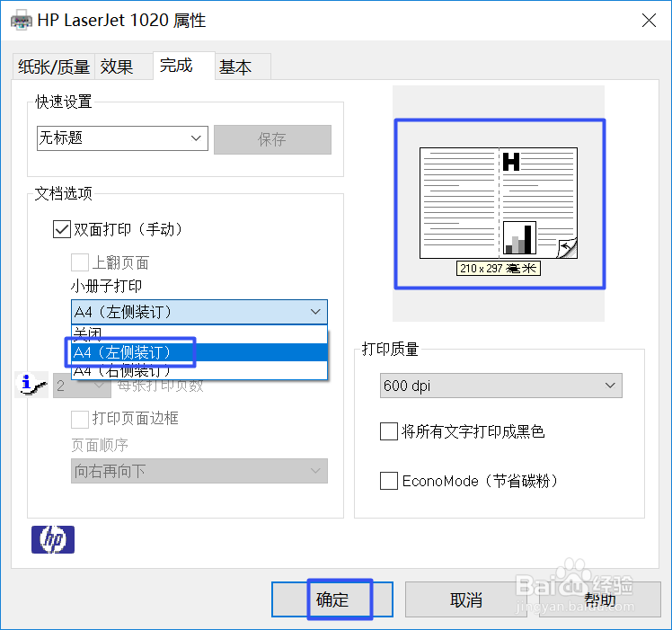Click the 确定 button

click(x=332, y=599)
